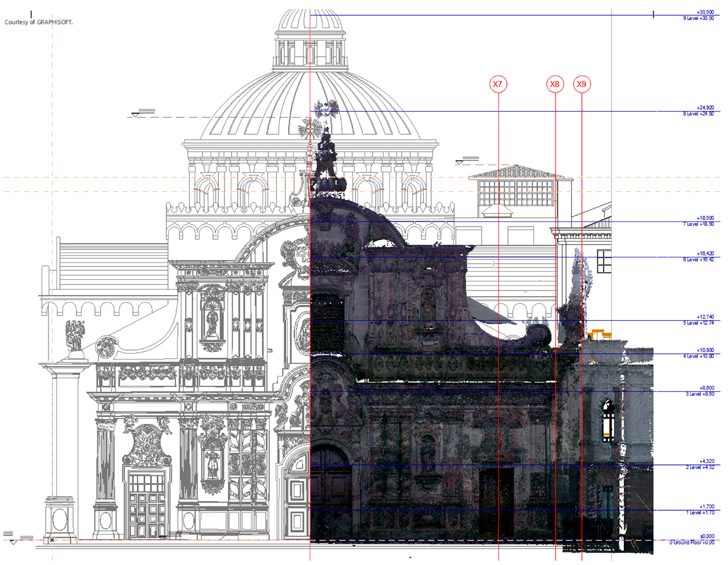Click the 'Courtesy of GRAPHISOFT.' text
728x565 pixels.
(39, 22)
